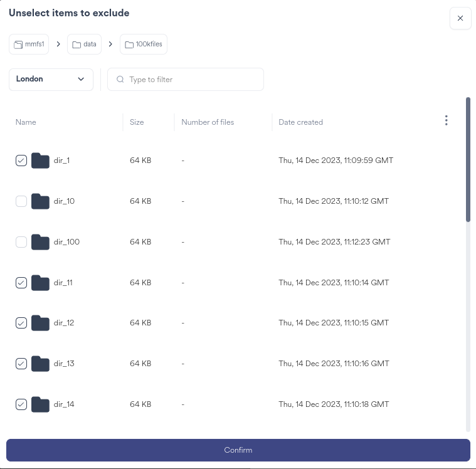Image resolution: width=476 pixels, height=469 pixels.
Task: Deselect the dir_13 checkbox
Action: coord(21,364)
